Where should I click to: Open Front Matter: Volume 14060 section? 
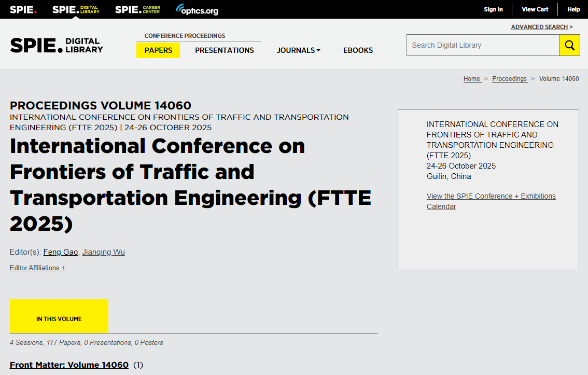(69, 365)
